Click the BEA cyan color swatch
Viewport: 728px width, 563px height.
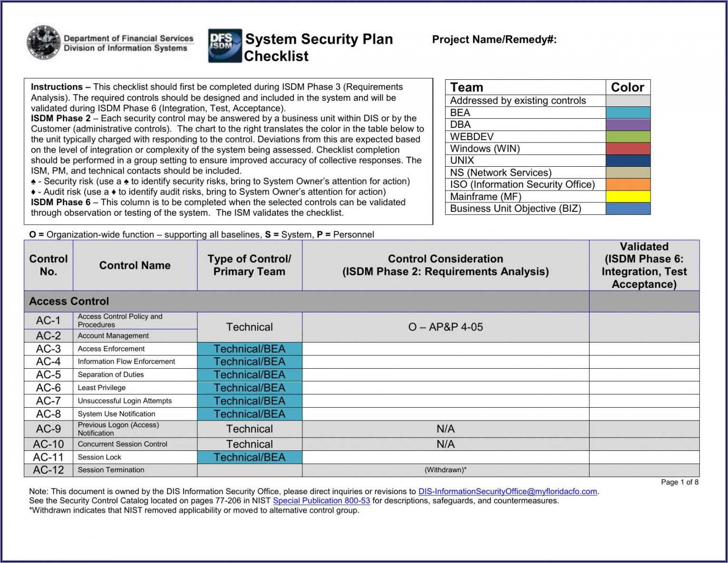(628, 113)
